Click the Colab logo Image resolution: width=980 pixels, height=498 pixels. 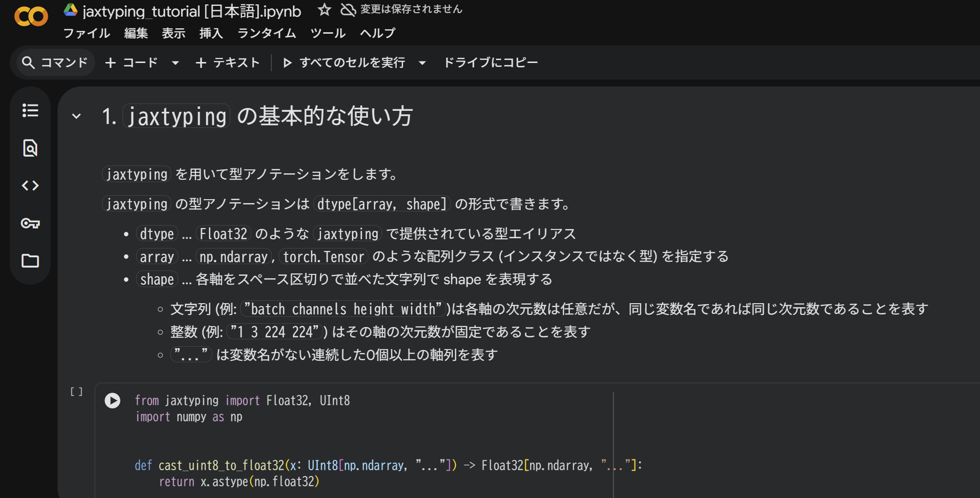[x=31, y=16]
